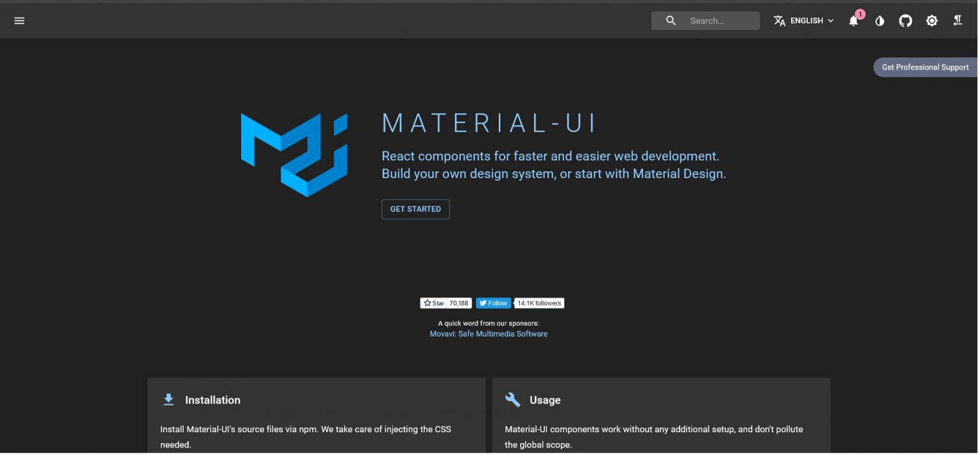Open the notifications bell

tap(854, 21)
